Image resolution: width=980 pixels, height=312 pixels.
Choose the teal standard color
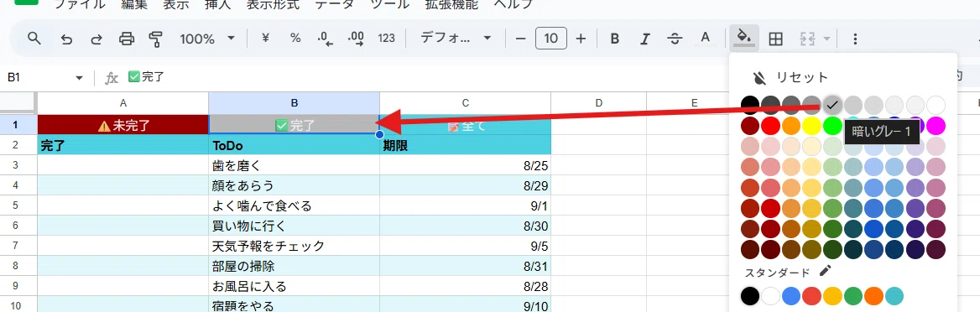tap(894, 296)
